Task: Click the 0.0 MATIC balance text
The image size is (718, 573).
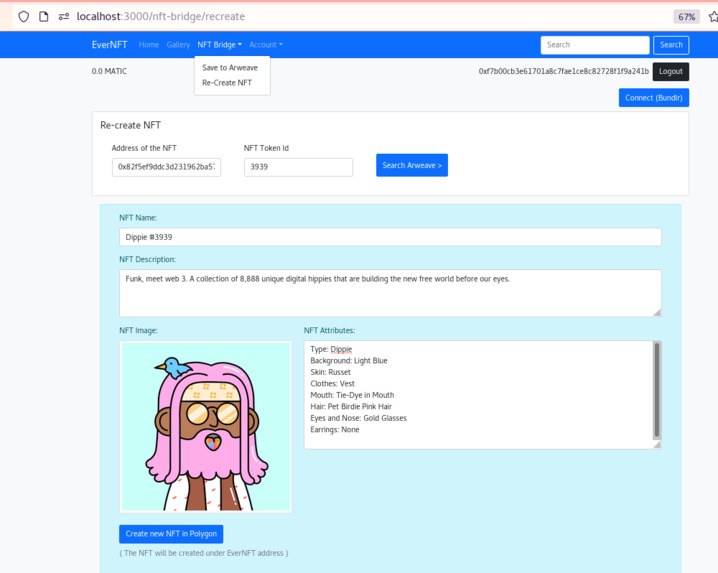Action: 109,71
